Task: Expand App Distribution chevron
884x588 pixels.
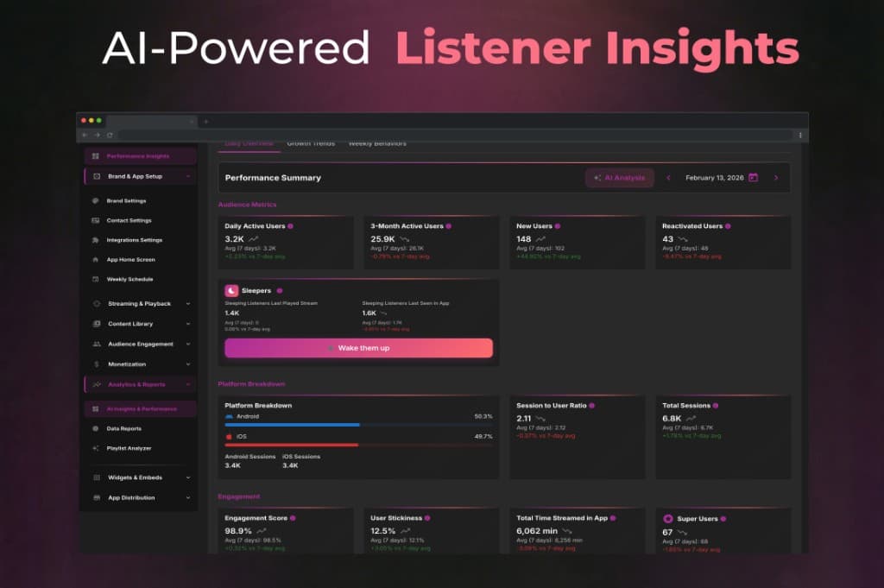Action: pos(188,498)
